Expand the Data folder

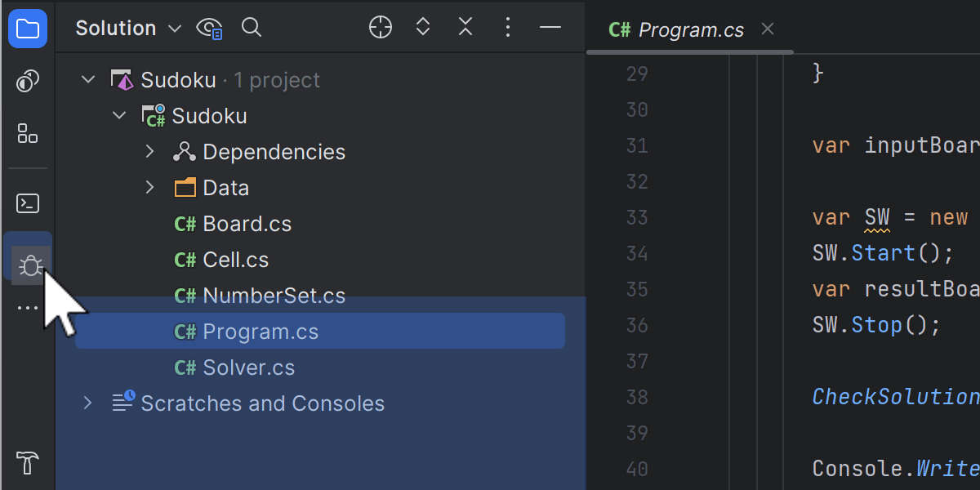click(x=149, y=188)
